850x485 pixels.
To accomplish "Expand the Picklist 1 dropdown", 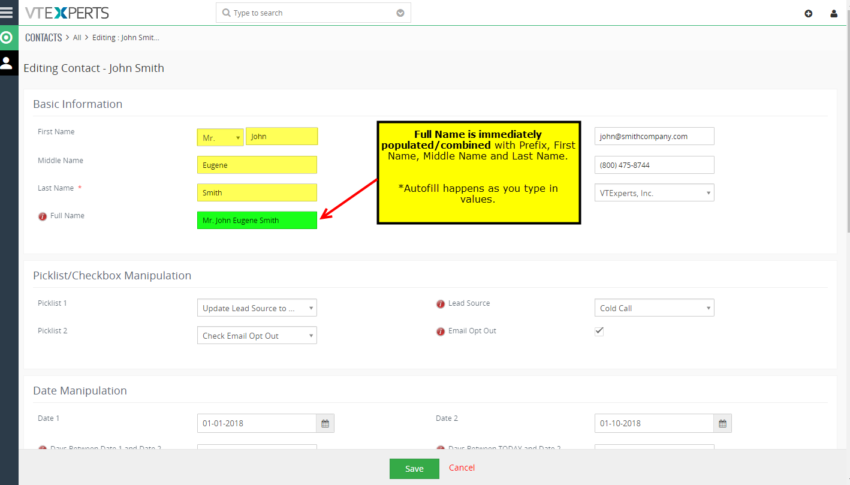I will (x=257, y=308).
